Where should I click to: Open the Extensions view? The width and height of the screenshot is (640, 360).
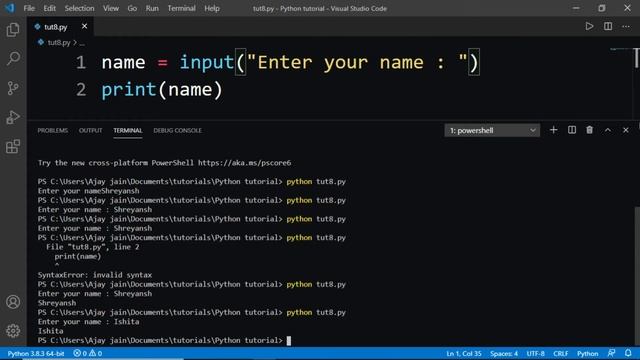(x=13, y=147)
